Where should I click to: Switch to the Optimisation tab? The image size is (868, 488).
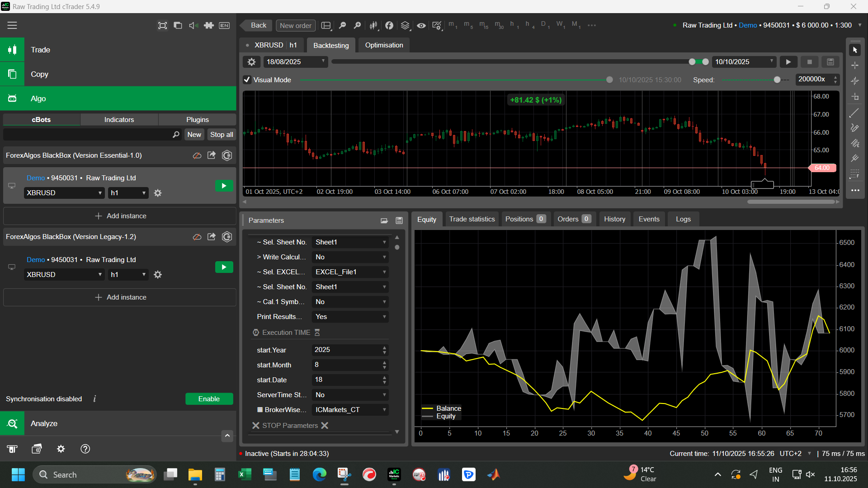[x=384, y=45]
